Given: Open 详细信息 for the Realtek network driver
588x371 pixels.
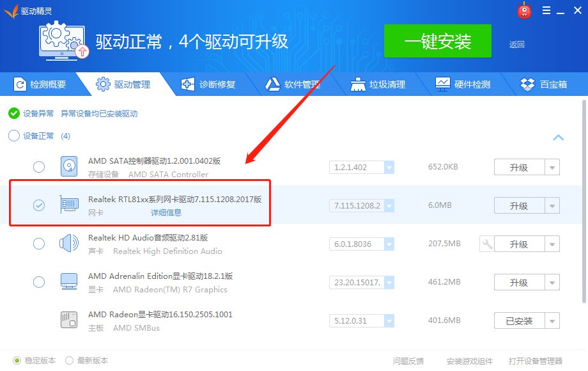Looking at the screenshot, I should point(166,212).
